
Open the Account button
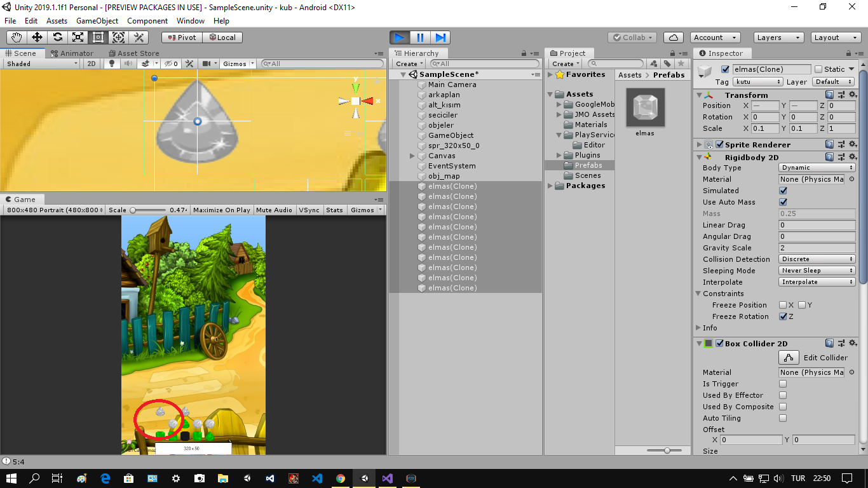pos(715,37)
